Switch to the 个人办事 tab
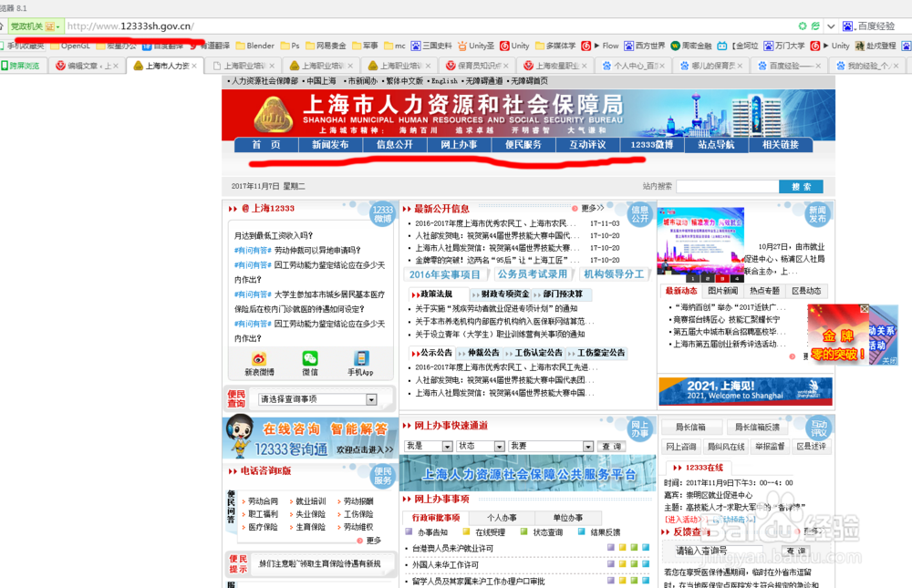The width and height of the screenshot is (912, 588). tap(502, 516)
